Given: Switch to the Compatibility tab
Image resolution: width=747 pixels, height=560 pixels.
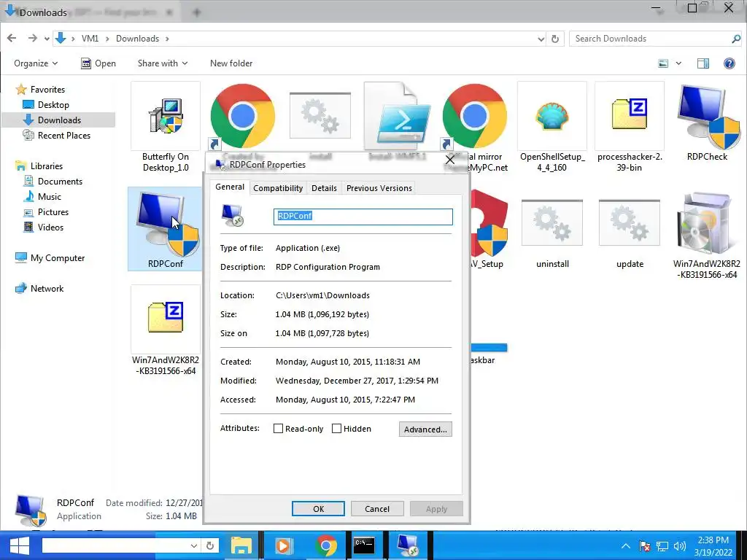Looking at the screenshot, I should click(x=278, y=188).
